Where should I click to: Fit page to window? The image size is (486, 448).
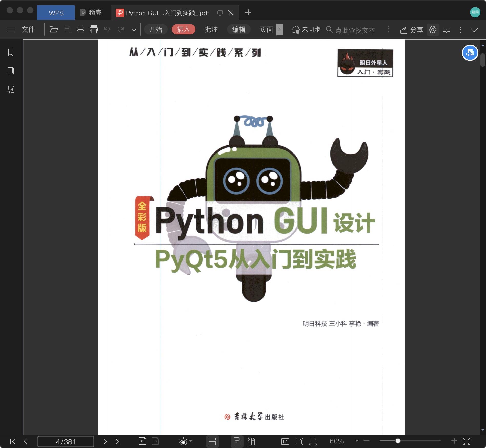click(x=299, y=441)
